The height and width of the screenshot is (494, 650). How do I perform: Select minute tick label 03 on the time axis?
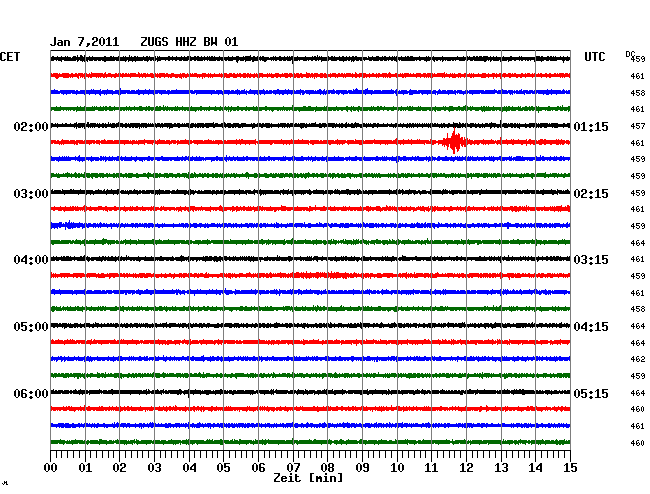pos(154,468)
